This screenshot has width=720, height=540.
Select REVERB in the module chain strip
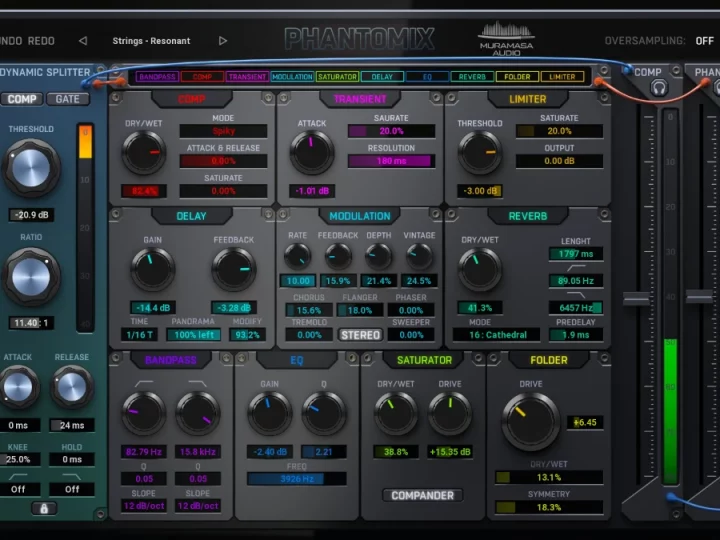(x=472, y=77)
